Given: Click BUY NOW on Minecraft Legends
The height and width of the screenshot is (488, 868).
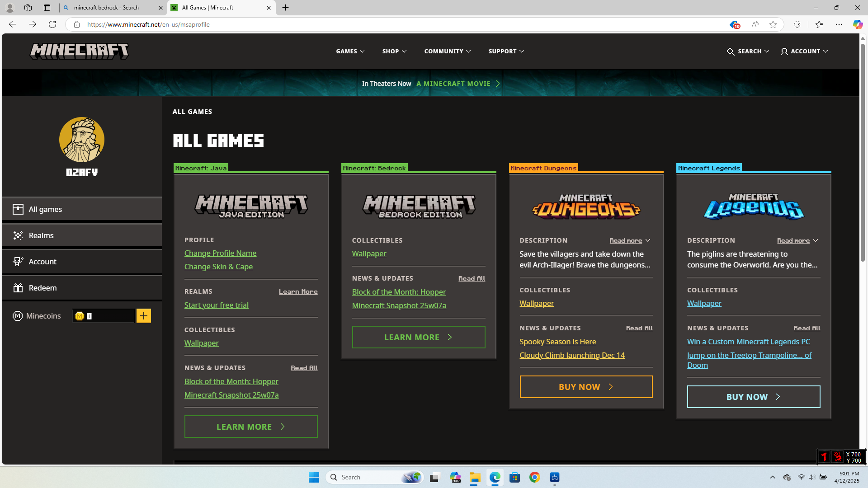Looking at the screenshot, I should point(754,397).
